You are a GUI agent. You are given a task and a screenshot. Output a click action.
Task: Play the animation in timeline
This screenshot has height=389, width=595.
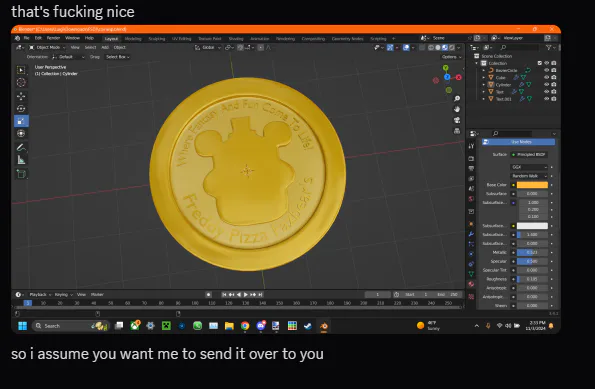coord(246,295)
